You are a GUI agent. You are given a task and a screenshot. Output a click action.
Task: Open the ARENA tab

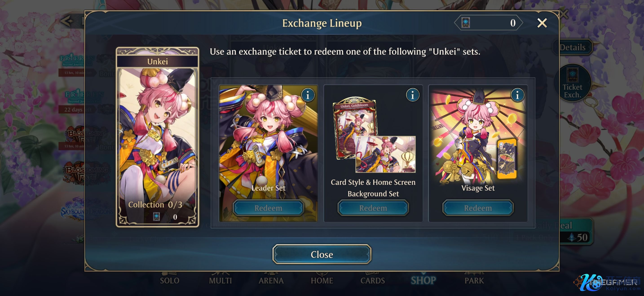click(x=271, y=280)
